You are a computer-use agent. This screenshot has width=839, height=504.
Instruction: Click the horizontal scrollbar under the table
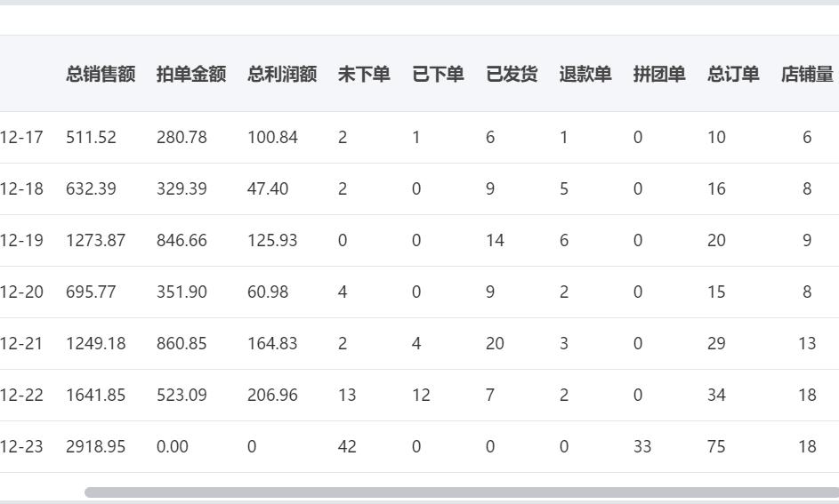(x=461, y=492)
